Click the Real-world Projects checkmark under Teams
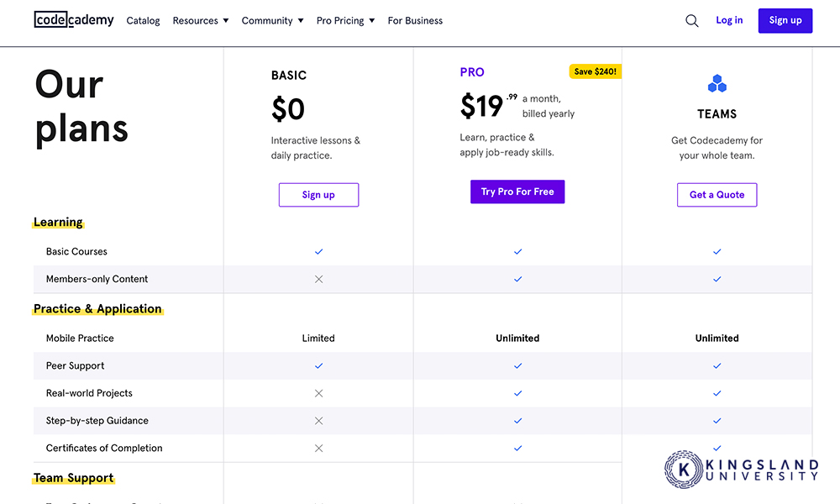This screenshot has height=504, width=840. pyautogui.click(x=717, y=393)
